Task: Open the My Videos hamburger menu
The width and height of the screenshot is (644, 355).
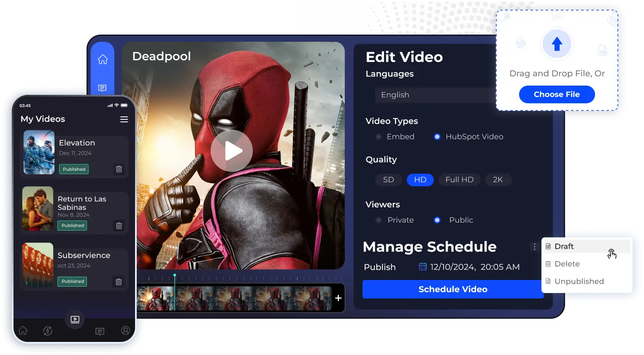Action: coord(124,119)
